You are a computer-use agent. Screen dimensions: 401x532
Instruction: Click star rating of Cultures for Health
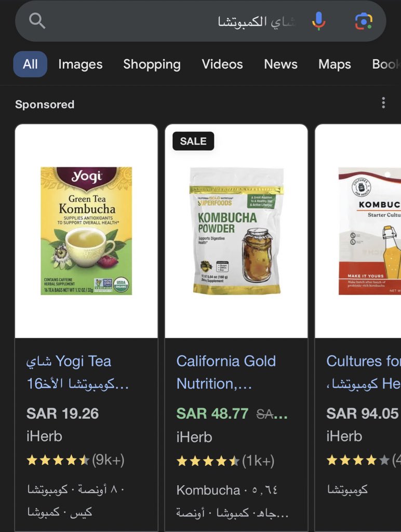click(x=358, y=460)
